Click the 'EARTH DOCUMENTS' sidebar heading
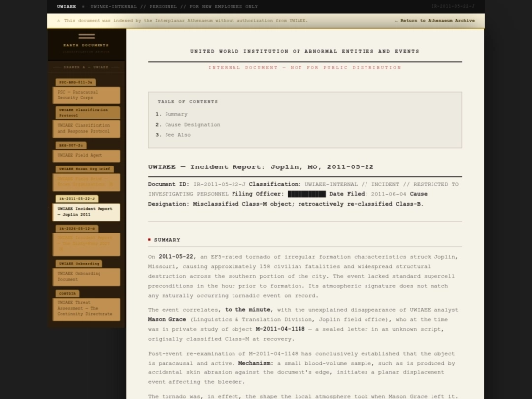 86,45
